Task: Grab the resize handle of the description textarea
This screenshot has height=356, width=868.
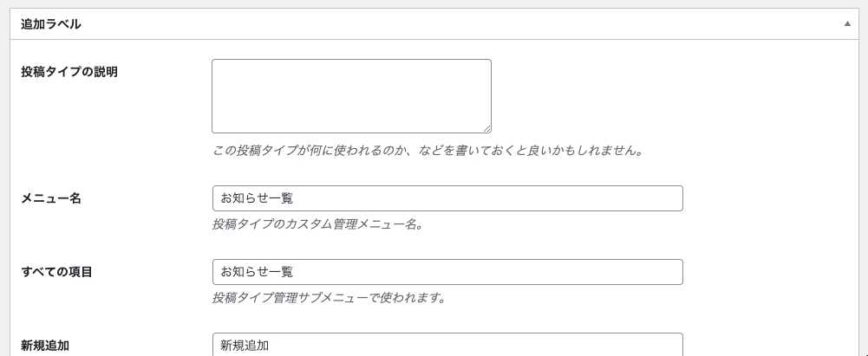Action: point(486,128)
